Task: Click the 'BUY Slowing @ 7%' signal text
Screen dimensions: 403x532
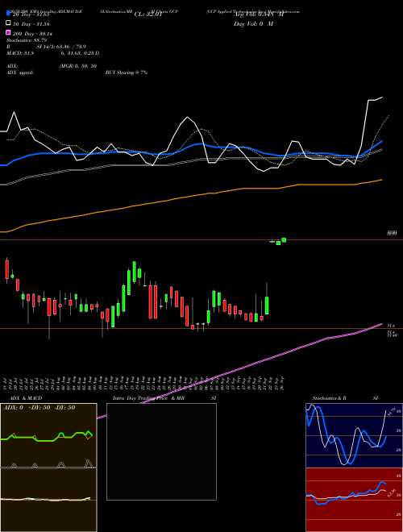Action: point(127,73)
